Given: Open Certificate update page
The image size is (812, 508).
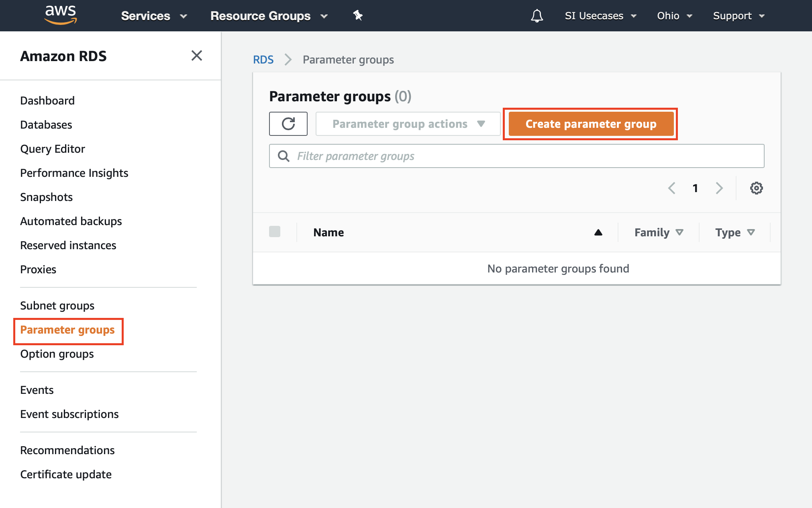Looking at the screenshot, I should [66, 474].
